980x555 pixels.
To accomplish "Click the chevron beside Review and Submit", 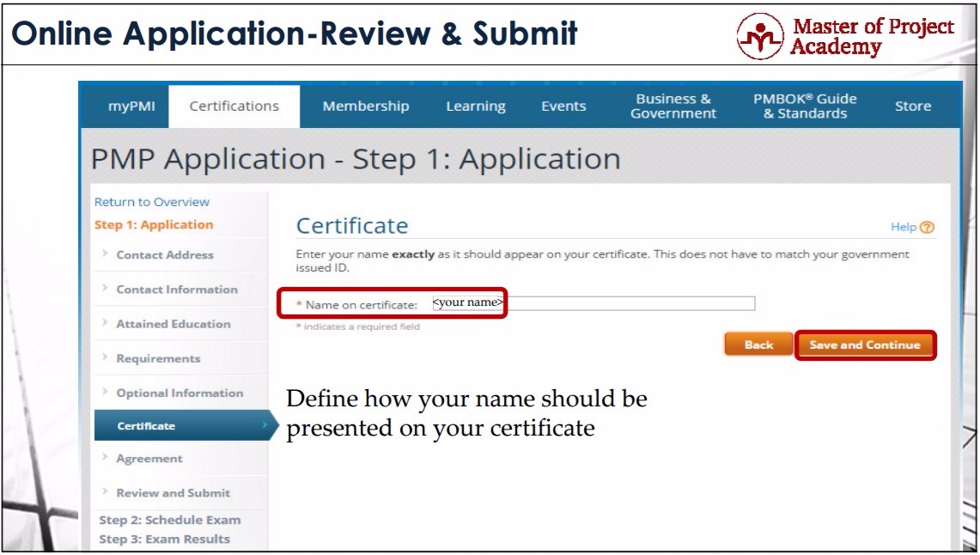I will 105,491.
